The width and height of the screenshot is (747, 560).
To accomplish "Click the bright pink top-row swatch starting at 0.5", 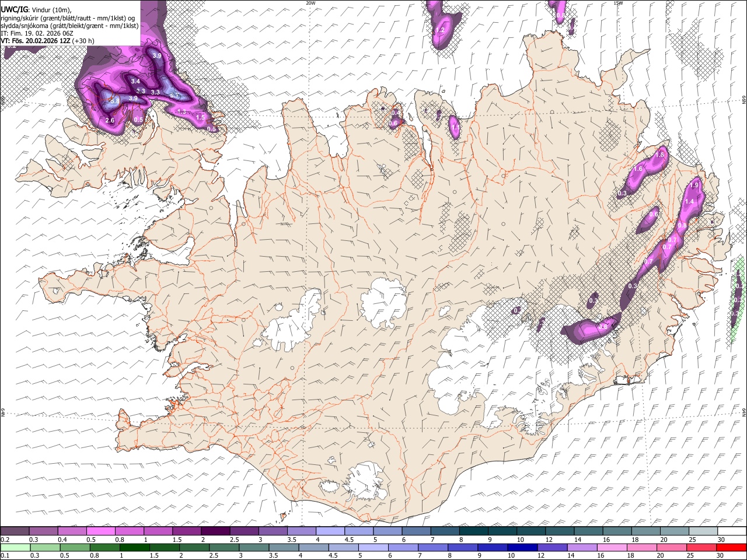I will click(x=101, y=531).
